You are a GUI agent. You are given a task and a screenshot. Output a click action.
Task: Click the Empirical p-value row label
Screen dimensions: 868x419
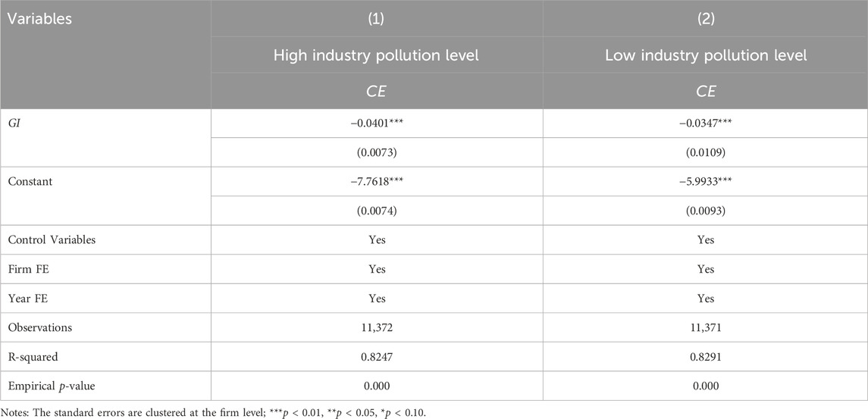(x=52, y=386)
